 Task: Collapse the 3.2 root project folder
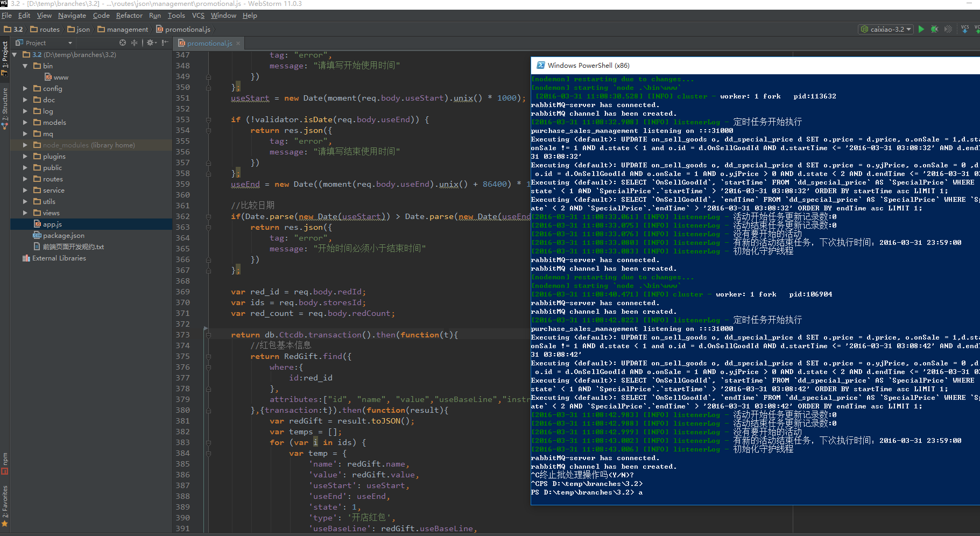pyautogui.click(x=15, y=54)
